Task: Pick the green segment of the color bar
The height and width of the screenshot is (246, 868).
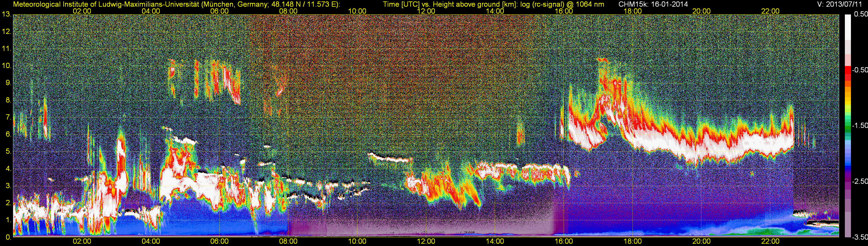Action: (847, 128)
